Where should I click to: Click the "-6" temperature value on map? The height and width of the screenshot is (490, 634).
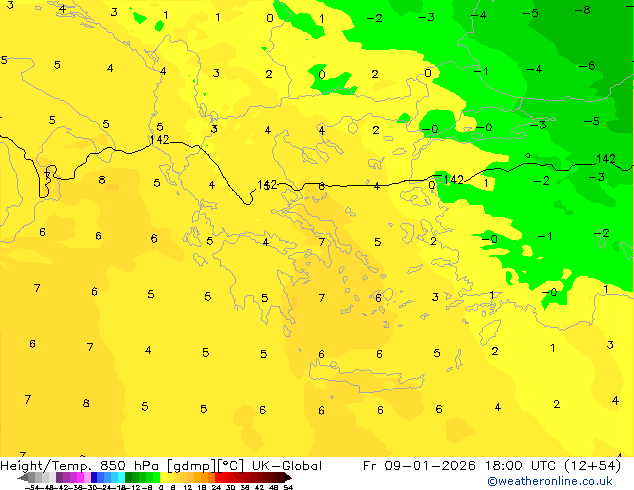[587, 65]
